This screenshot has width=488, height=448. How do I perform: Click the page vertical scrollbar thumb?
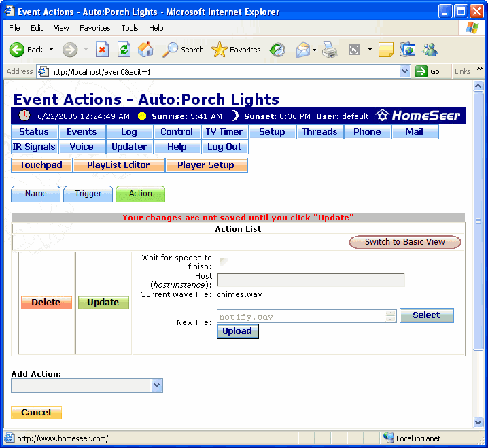coord(478,221)
